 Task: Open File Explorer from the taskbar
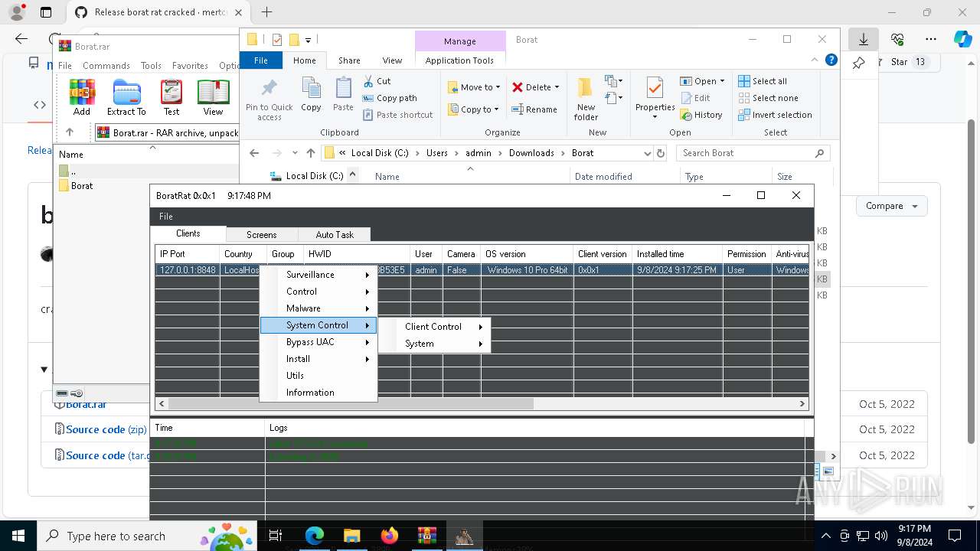tap(351, 536)
